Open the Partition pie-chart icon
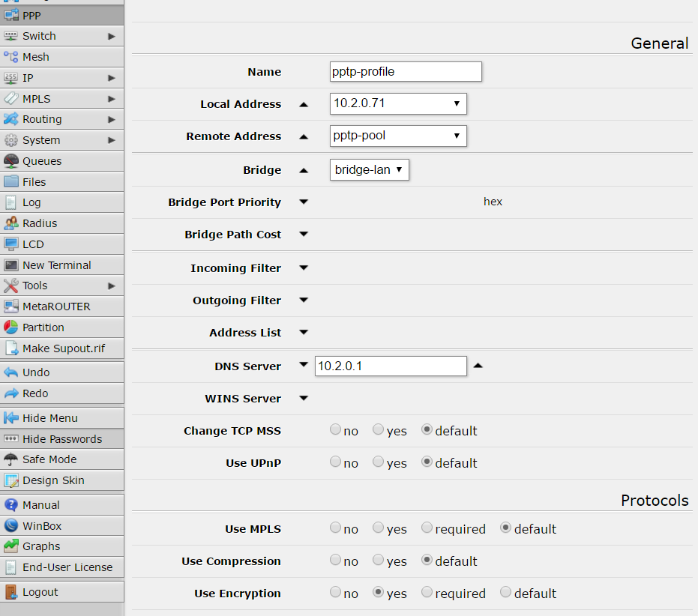698x616 pixels. pyautogui.click(x=10, y=327)
